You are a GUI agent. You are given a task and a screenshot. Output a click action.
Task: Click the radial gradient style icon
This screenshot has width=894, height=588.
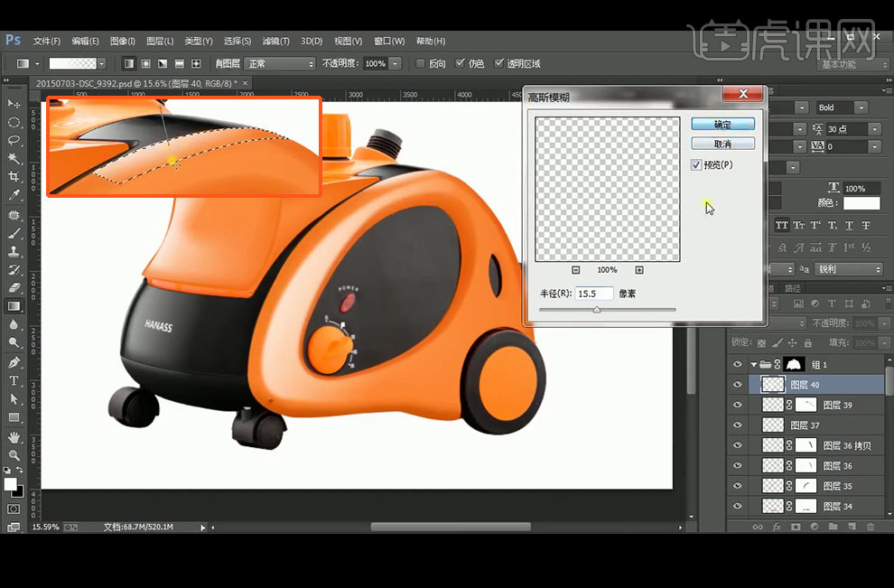144,64
